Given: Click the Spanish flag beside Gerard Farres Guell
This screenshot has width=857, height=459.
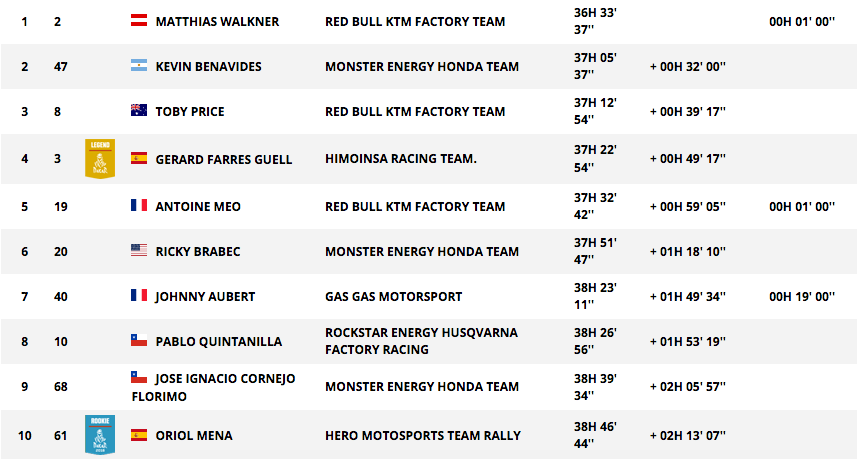Looking at the screenshot, I should [139, 158].
